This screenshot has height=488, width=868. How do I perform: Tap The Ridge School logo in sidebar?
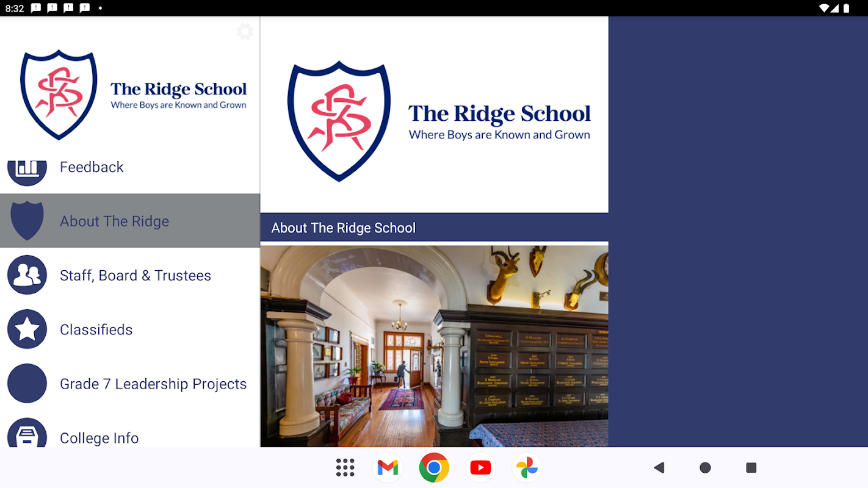point(133,95)
